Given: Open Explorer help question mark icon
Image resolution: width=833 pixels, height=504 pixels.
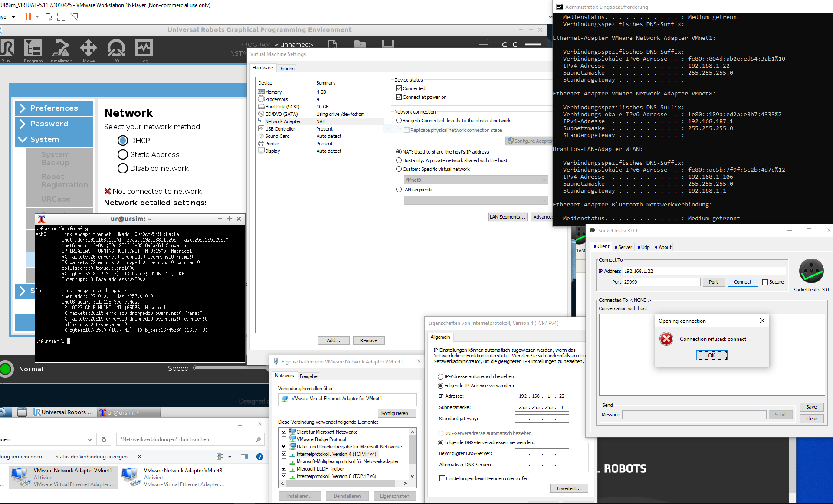Looking at the screenshot, I should (260, 456).
